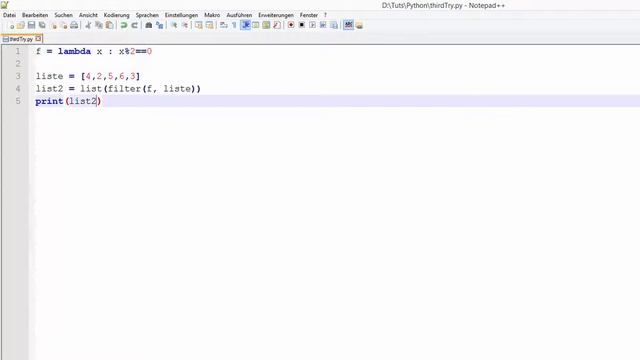Toggle synchronized horizontal scrolling
The image size is (640, 360).
(209, 25)
